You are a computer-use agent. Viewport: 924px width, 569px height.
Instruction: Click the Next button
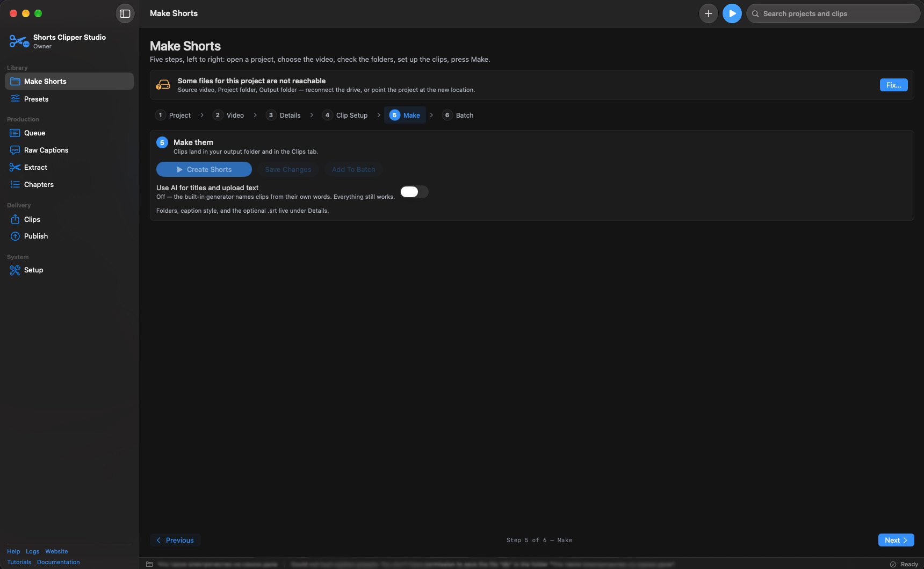point(896,540)
